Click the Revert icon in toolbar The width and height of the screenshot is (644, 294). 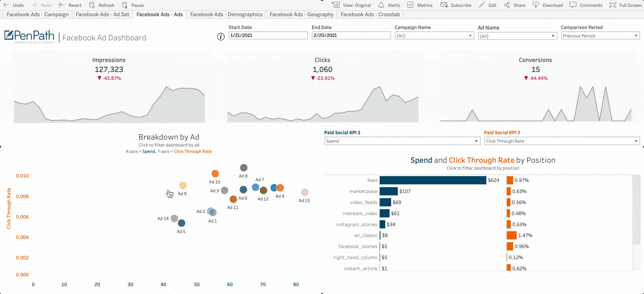point(62,5)
